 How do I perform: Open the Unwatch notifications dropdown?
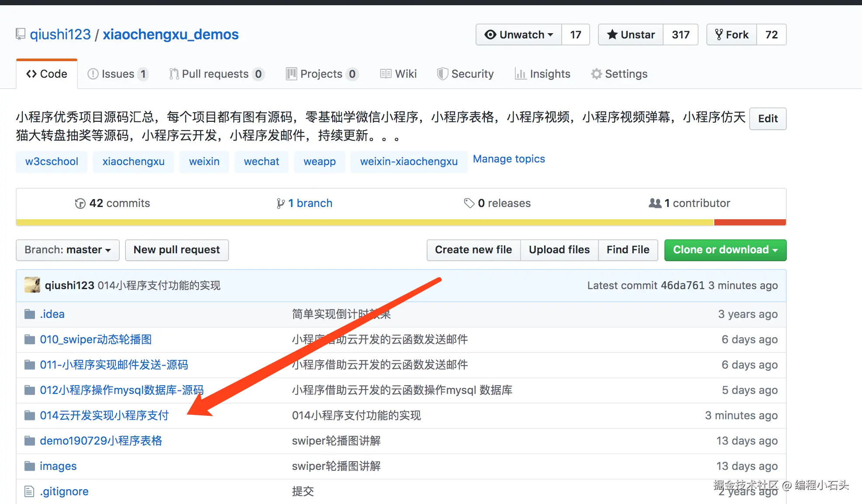coord(519,35)
